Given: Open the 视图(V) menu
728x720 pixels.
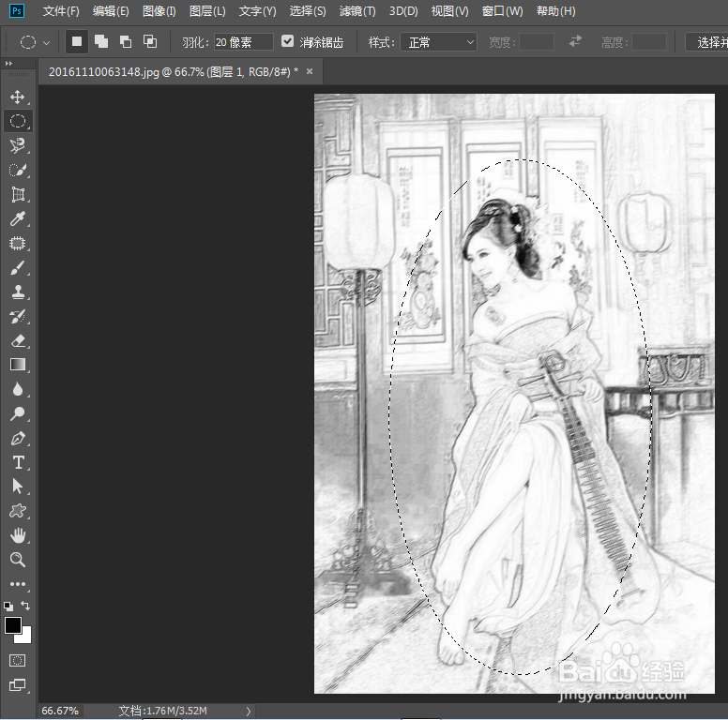Looking at the screenshot, I should tap(449, 11).
